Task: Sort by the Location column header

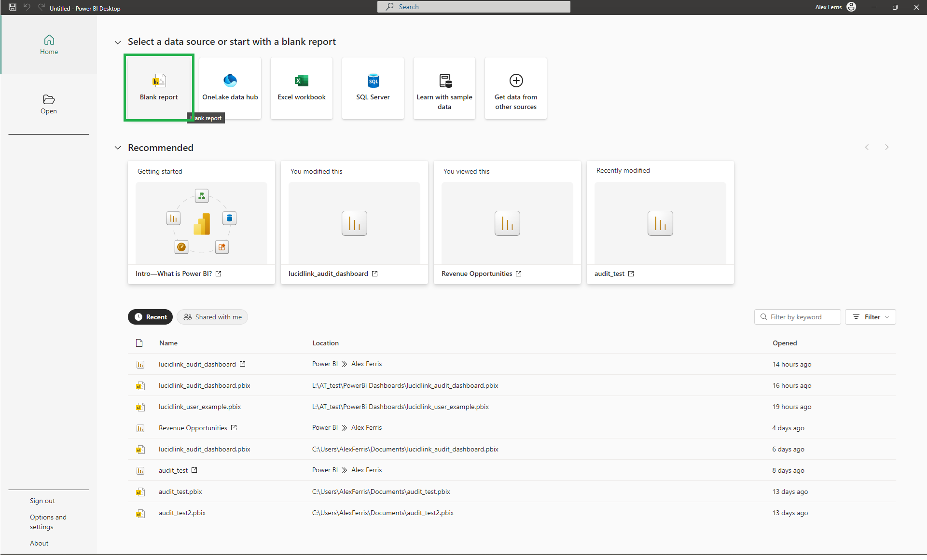Action: tap(326, 343)
